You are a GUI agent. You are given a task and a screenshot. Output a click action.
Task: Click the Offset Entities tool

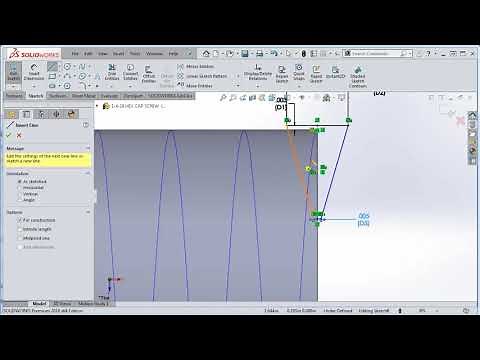(149, 74)
